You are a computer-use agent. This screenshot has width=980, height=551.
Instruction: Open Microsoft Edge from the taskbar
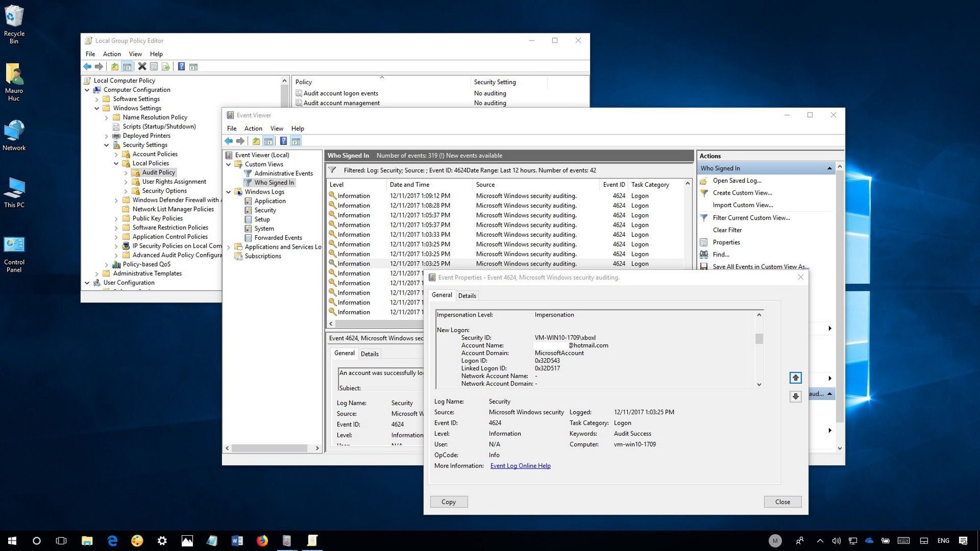pos(112,541)
